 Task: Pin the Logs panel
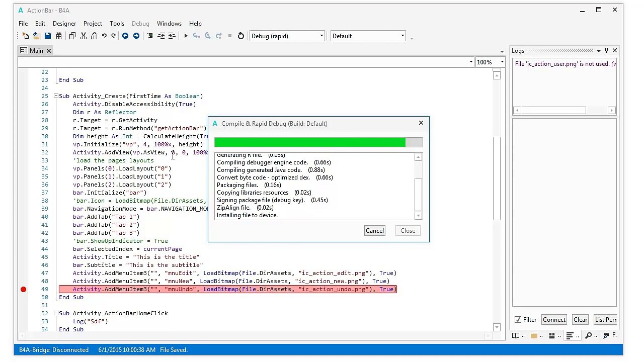(606, 50)
